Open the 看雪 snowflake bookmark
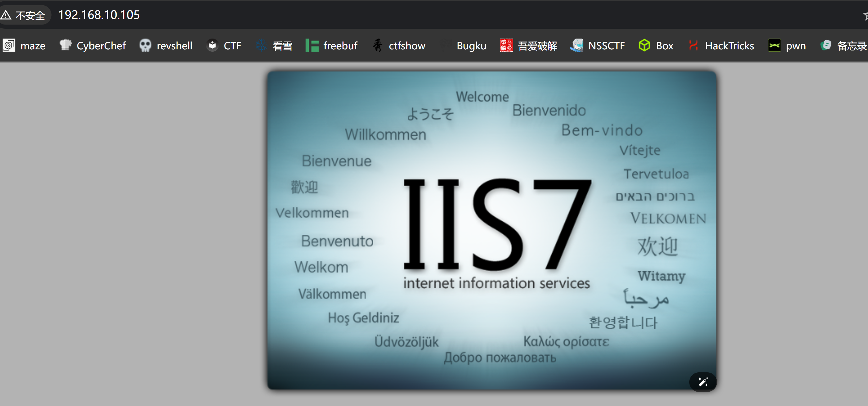This screenshot has width=868, height=406. point(273,45)
